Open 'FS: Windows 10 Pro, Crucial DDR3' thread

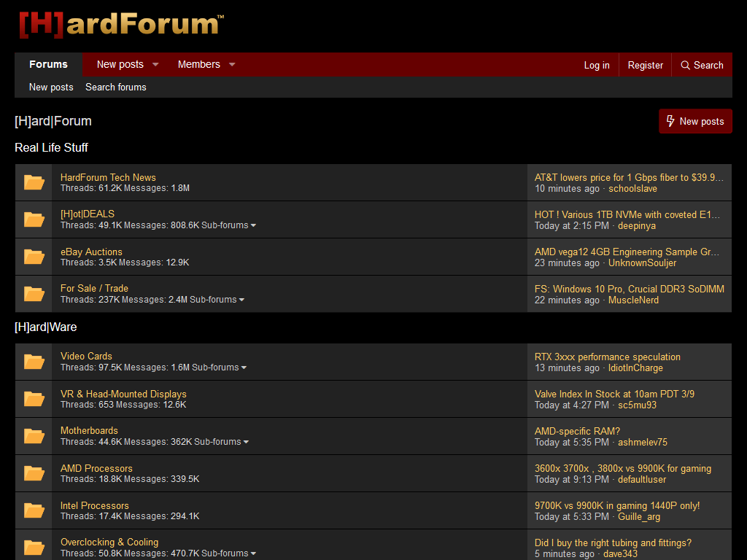click(x=630, y=289)
